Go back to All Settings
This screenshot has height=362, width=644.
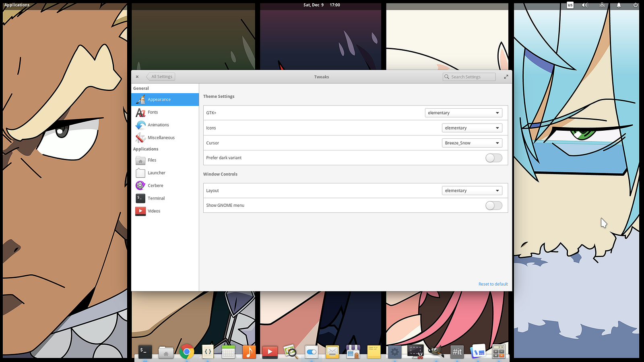(161, 77)
